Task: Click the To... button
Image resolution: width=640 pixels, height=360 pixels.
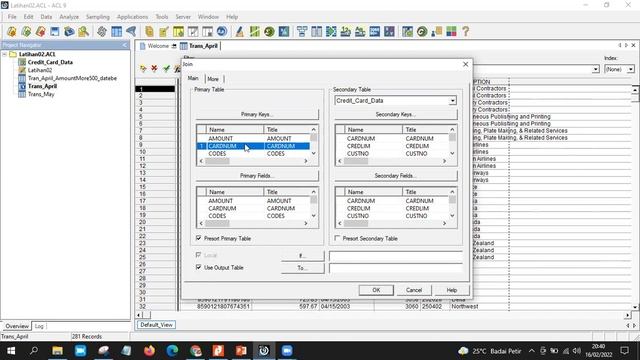Action: 302,268
